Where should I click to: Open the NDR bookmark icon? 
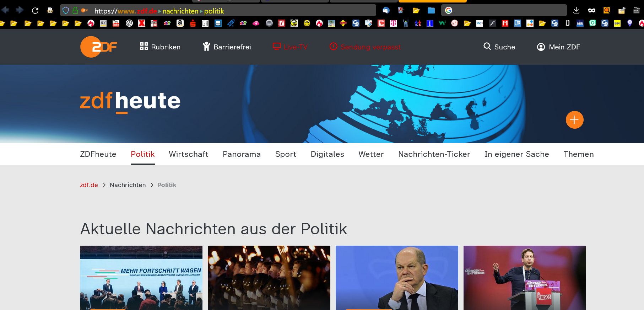tap(580, 23)
